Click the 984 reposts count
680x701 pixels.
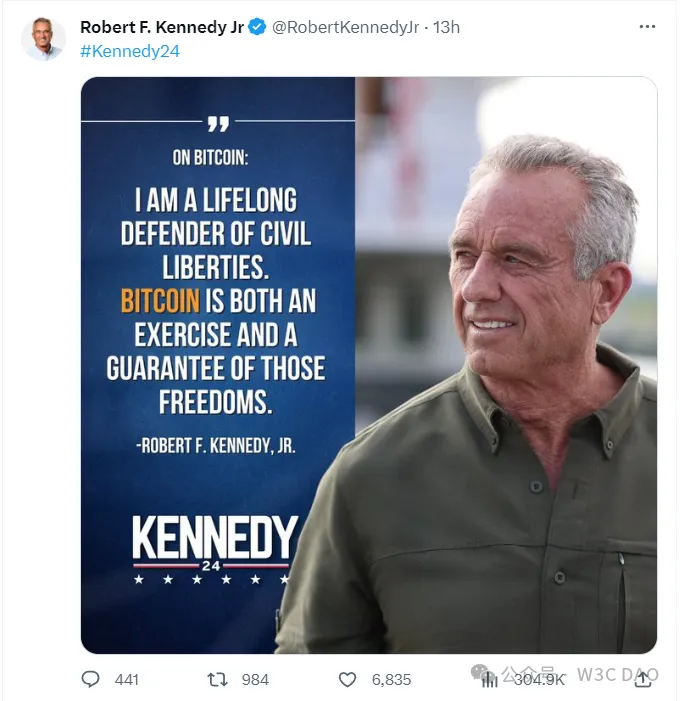click(x=255, y=679)
